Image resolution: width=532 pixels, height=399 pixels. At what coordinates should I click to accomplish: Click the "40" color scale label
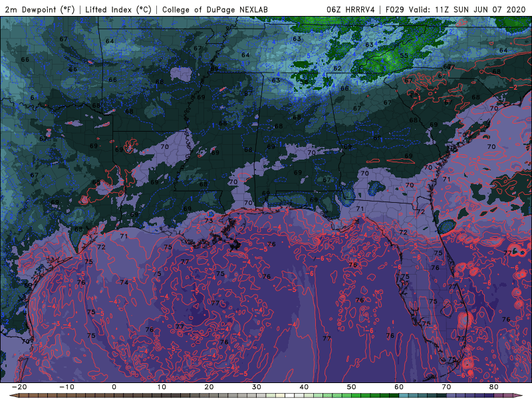[x=304, y=387]
